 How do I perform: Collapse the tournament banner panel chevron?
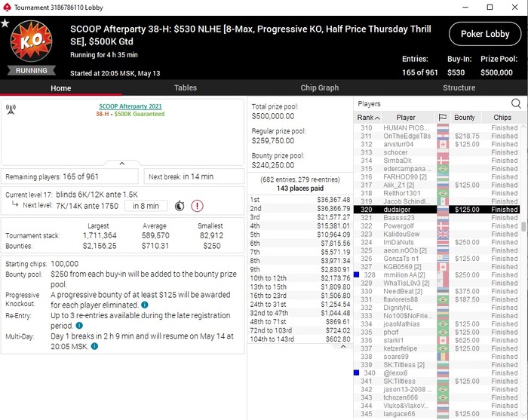pos(122,163)
